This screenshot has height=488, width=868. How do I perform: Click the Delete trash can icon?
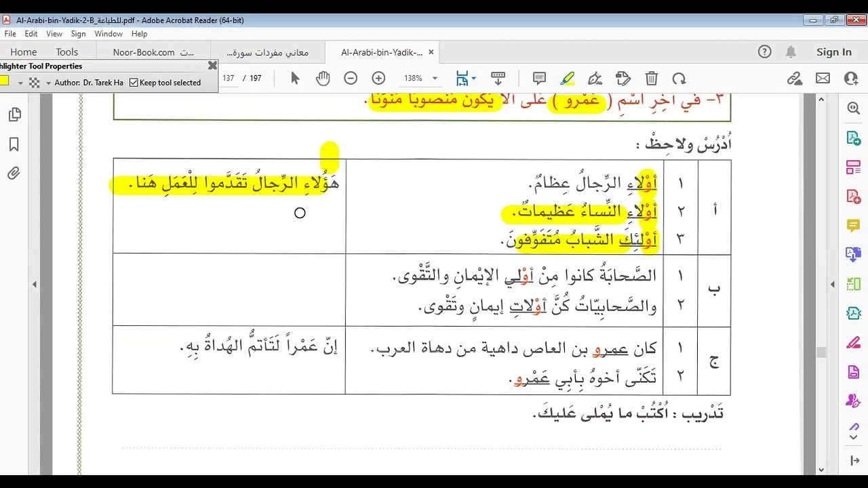click(651, 78)
